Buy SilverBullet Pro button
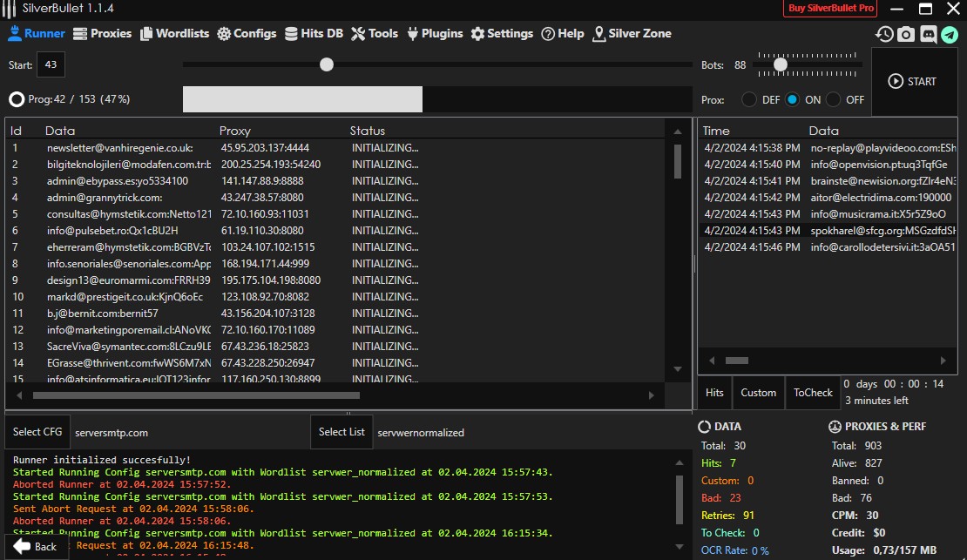This screenshot has width=967, height=560. click(x=831, y=8)
